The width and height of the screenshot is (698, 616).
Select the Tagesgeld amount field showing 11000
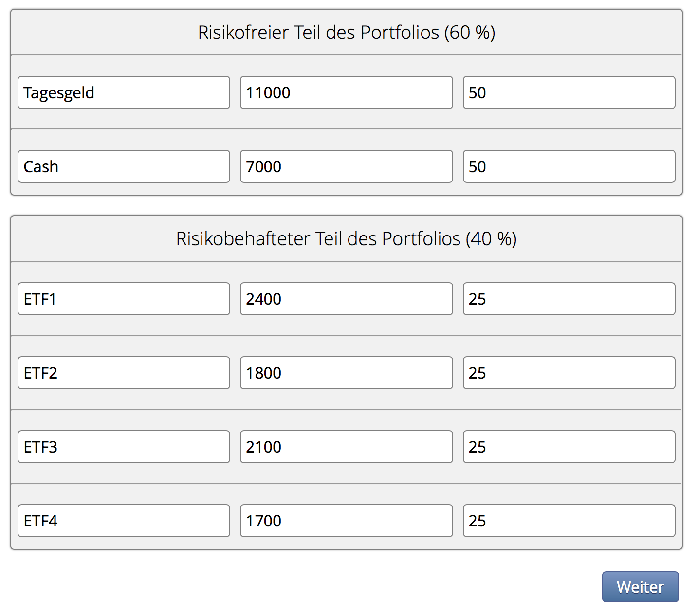[x=346, y=92]
